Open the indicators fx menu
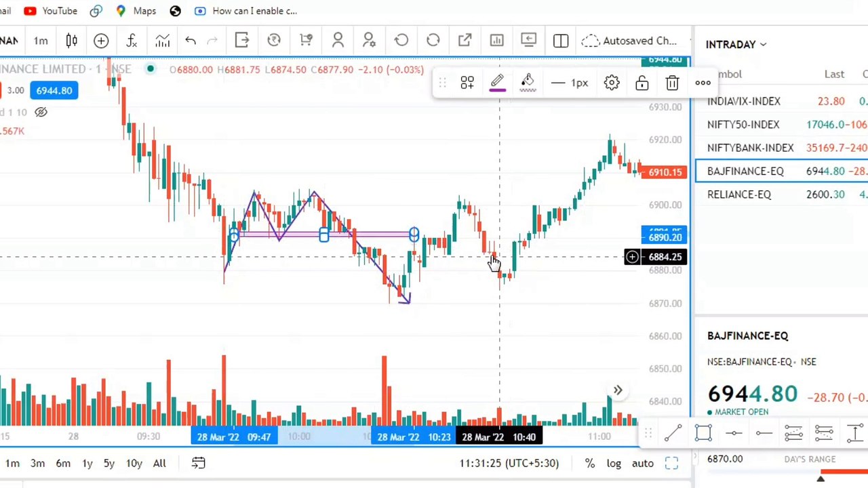This screenshot has width=868, height=488. 132,41
